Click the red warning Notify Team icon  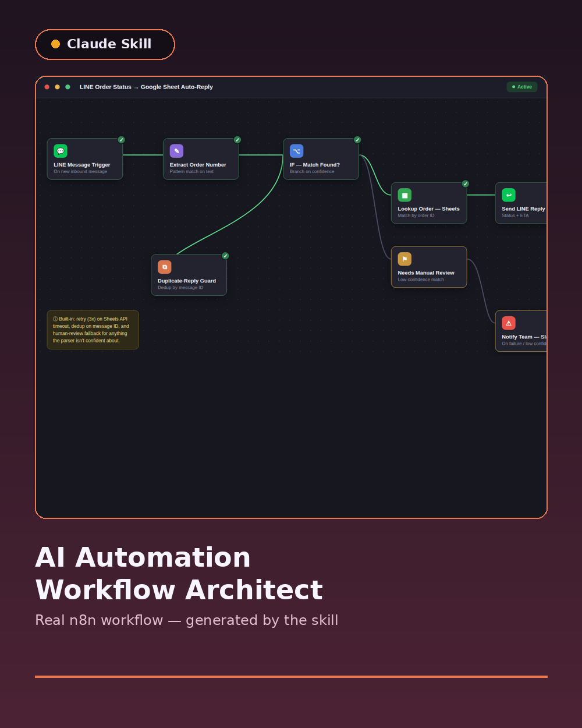coord(509,323)
